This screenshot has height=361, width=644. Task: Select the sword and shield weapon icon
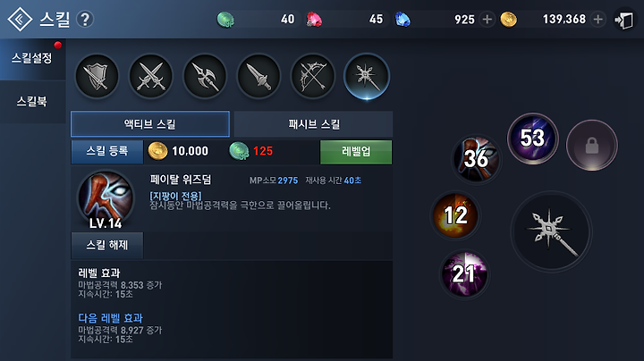[97, 76]
